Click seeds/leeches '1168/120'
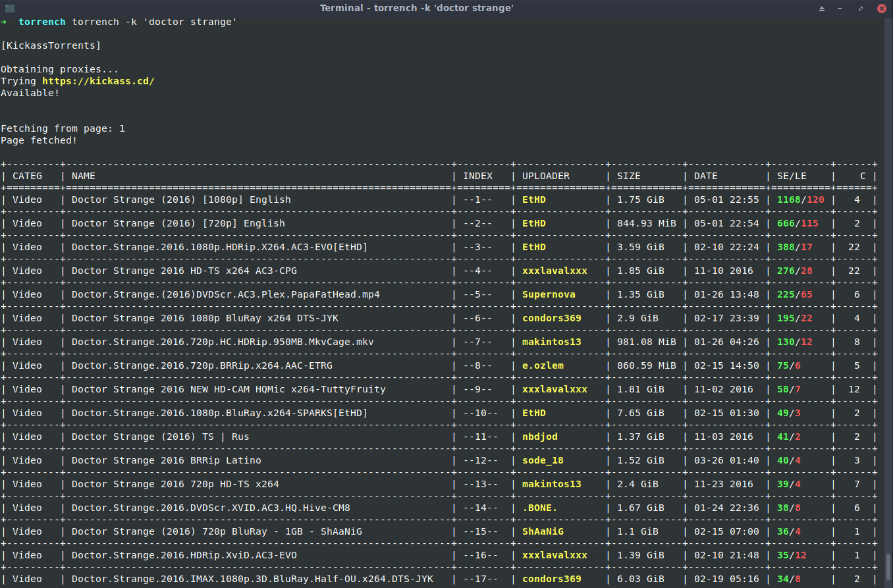The image size is (893, 588). click(x=801, y=200)
